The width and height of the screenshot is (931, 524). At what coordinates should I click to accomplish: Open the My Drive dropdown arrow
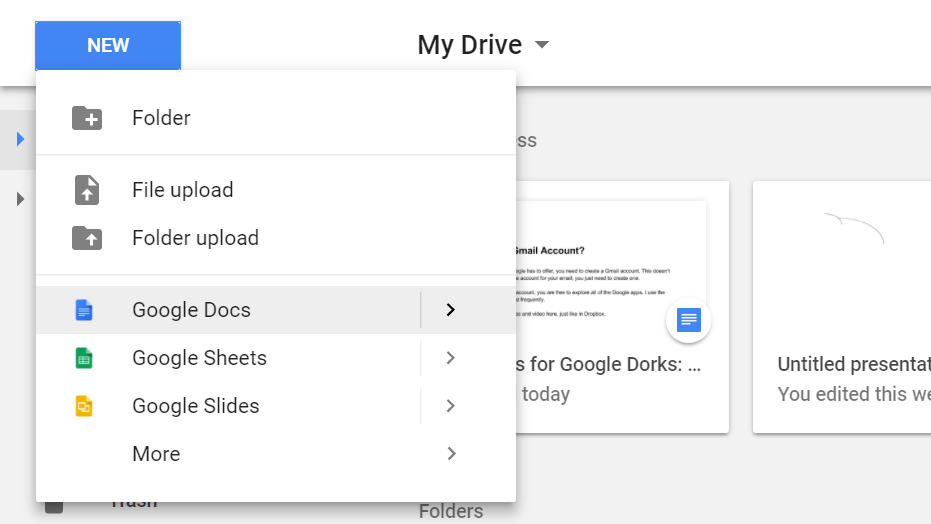click(542, 45)
